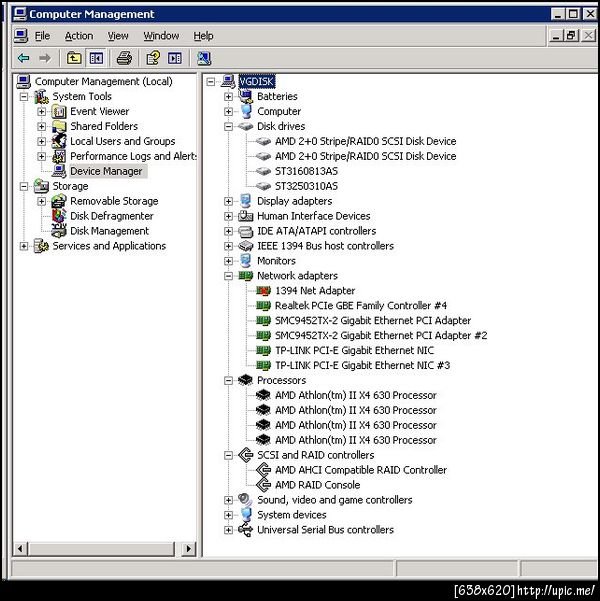This screenshot has width=600, height=601.
Task: Open the Help menu
Action: [x=203, y=36]
